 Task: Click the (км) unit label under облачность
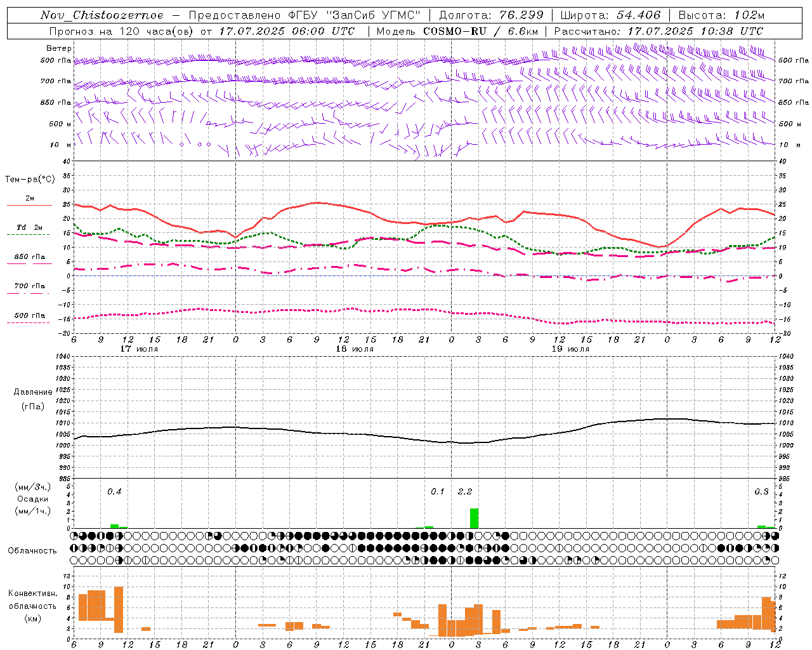coord(33,618)
